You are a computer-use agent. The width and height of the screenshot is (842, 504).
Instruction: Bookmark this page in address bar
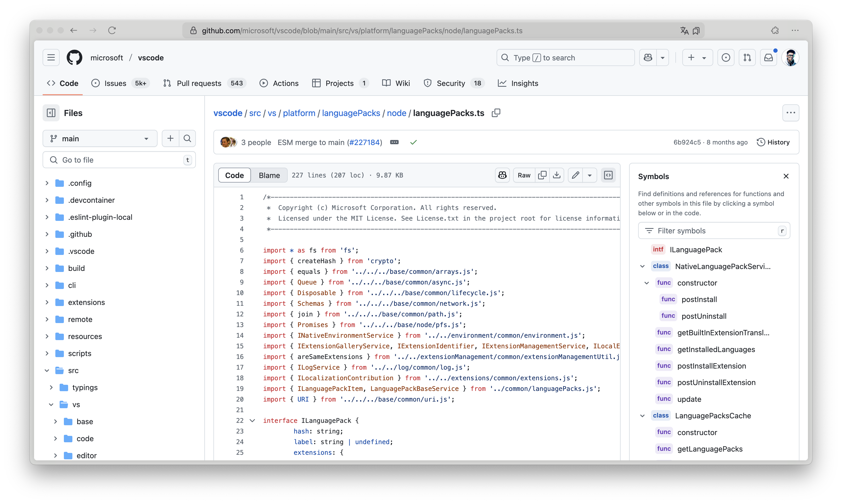(x=696, y=31)
